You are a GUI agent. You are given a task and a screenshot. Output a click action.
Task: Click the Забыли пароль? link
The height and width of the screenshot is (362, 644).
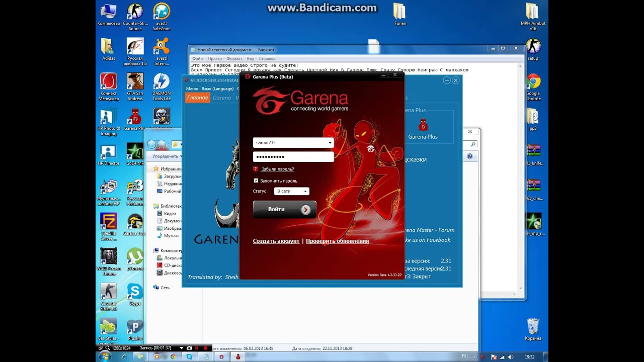[x=278, y=169]
